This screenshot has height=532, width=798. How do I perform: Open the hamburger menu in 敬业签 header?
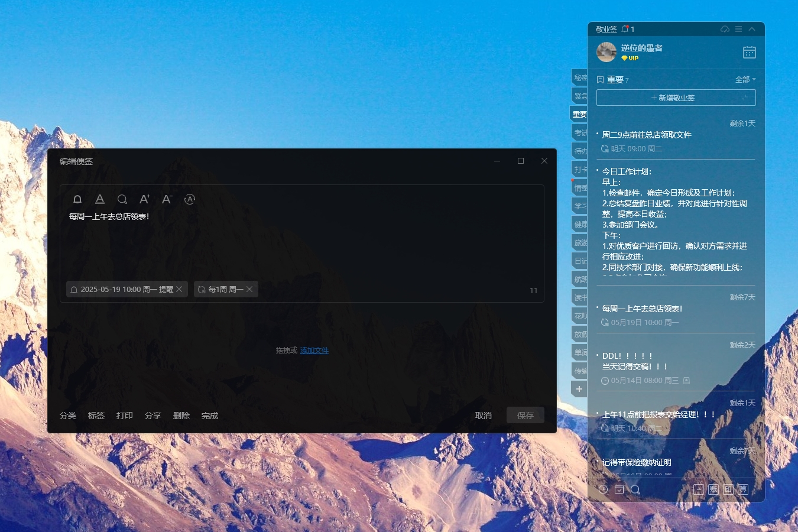point(738,29)
